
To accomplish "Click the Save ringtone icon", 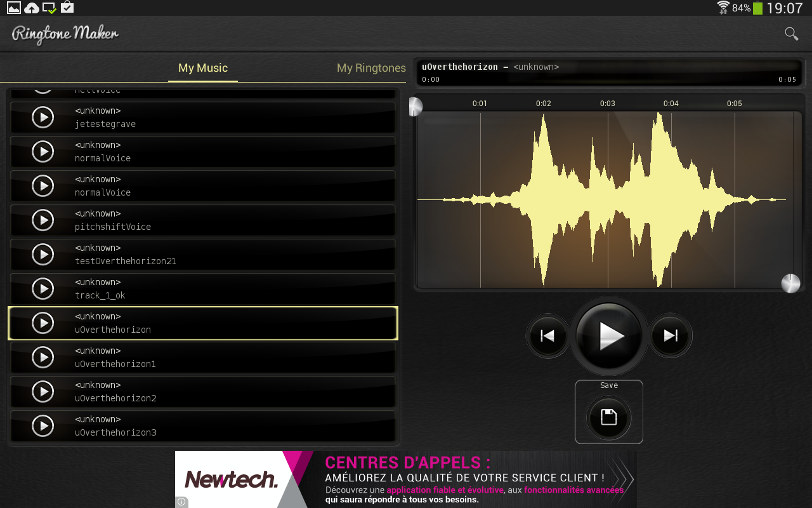I will pos(608,418).
